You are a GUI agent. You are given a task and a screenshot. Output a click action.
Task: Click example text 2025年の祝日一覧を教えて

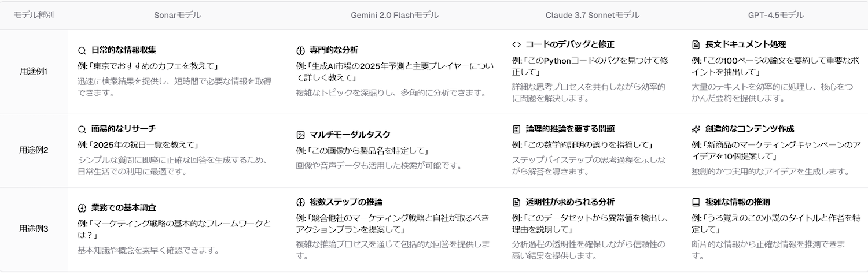point(138,145)
